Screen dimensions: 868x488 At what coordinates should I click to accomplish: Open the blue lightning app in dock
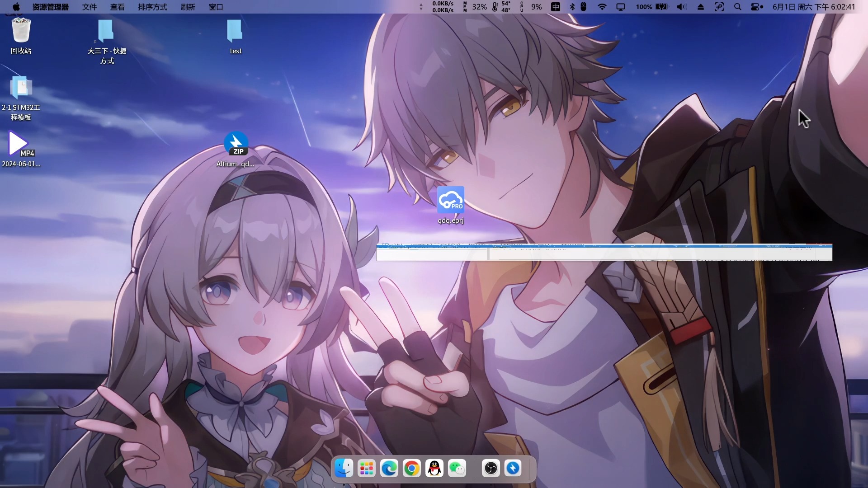click(513, 468)
